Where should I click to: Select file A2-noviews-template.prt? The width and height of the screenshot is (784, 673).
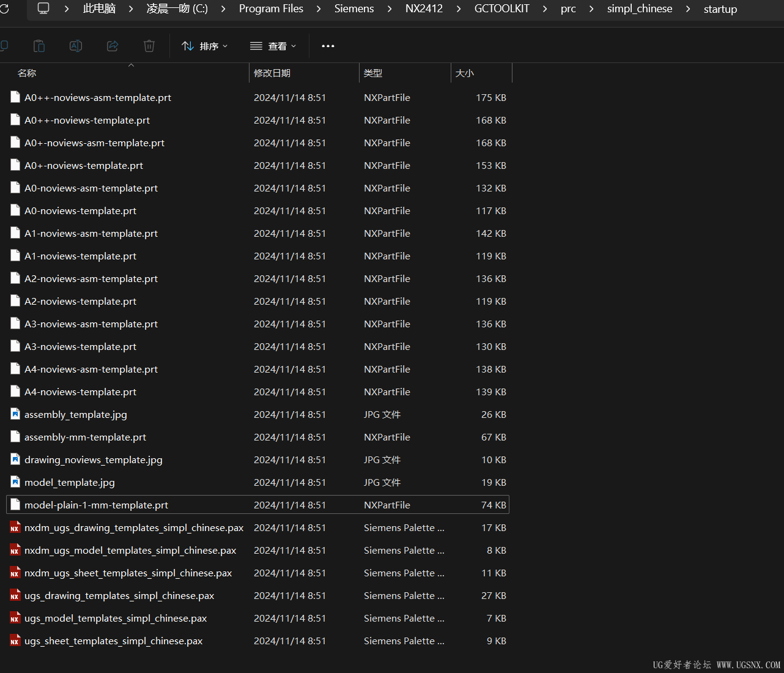click(257, 301)
